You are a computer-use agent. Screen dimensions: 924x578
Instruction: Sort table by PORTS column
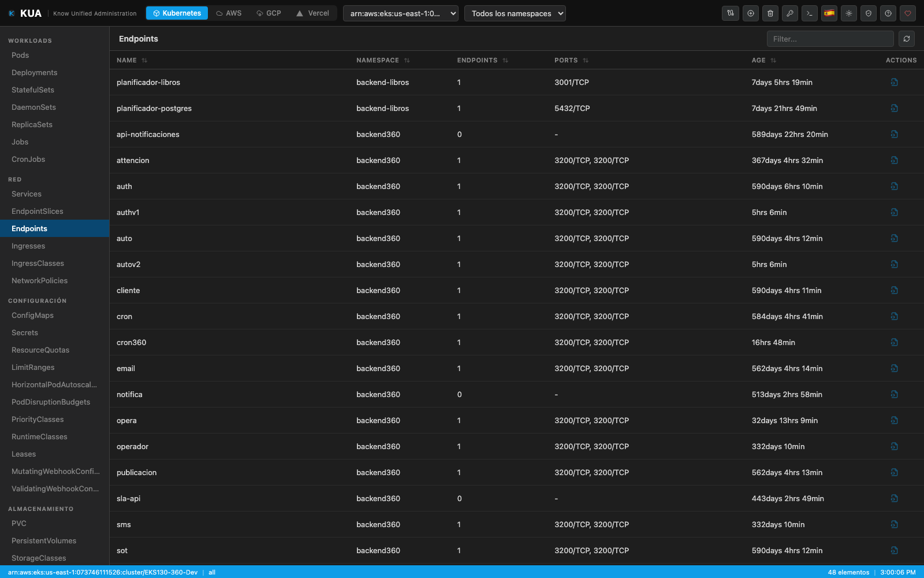[571, 60]
